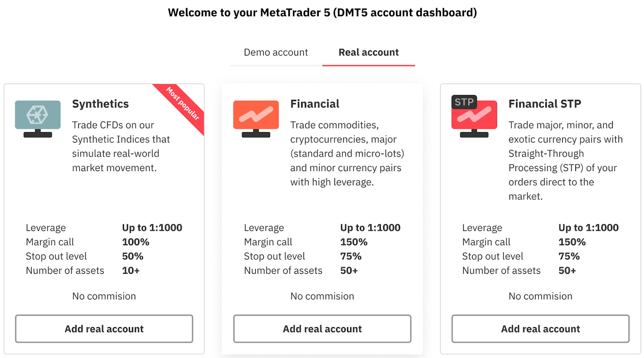644x358 pixels.
Task: Select the Real account tab
Action: tap(368, 52)
